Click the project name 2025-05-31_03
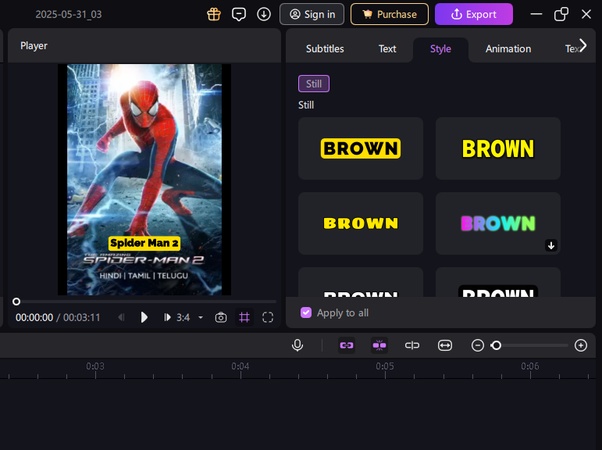Image resolution: width=602 pixels, height=450 pixels. click(69, 15)
